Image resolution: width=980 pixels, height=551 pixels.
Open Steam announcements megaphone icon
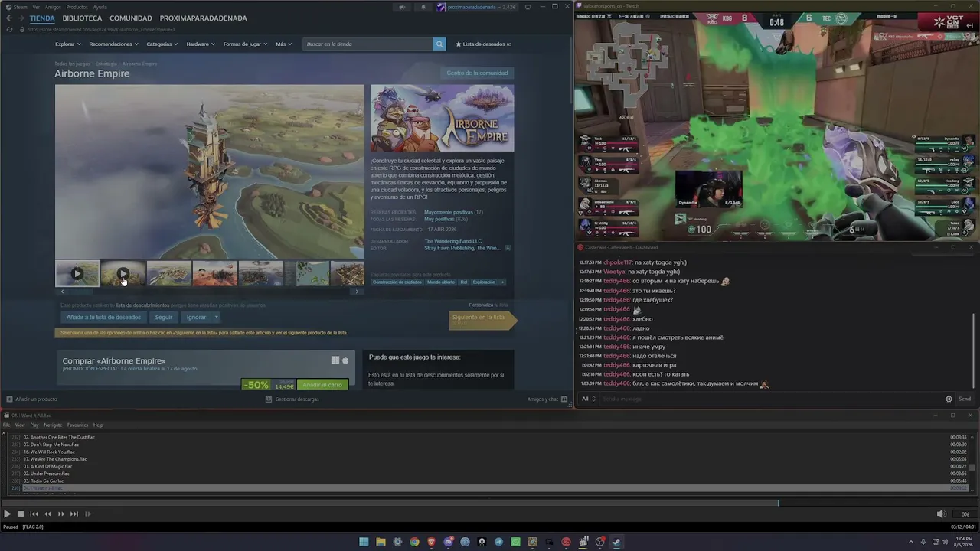[402, 8]
